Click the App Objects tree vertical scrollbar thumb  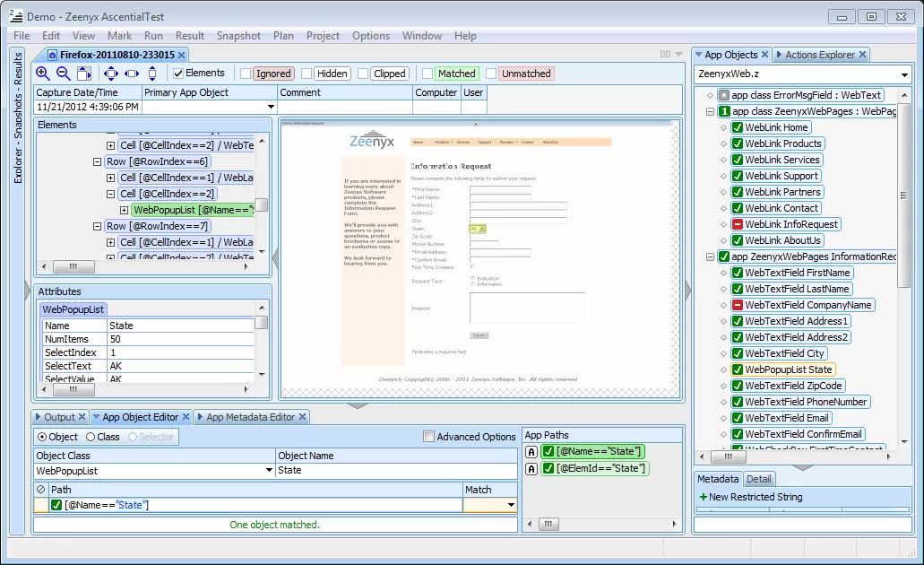[903, 195]
